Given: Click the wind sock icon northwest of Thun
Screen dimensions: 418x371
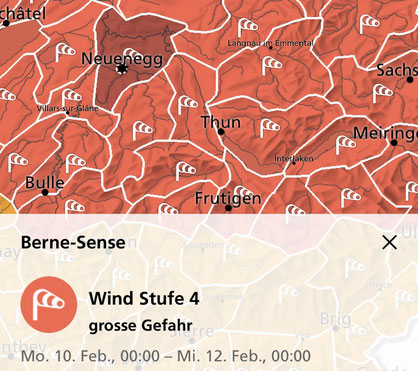Looking at the screenshot, I should pos(187,105).
